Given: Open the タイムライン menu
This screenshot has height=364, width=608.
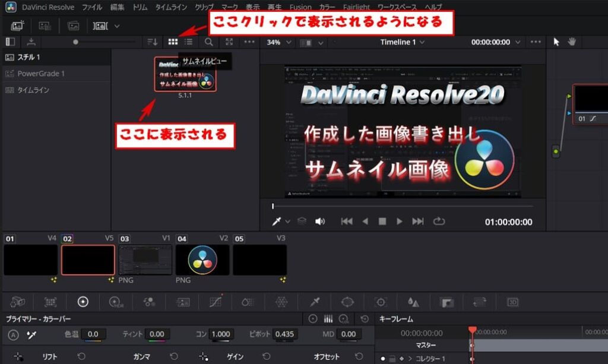Looking at the screenshot, I should pyautogui.click(x=171, y=7).
